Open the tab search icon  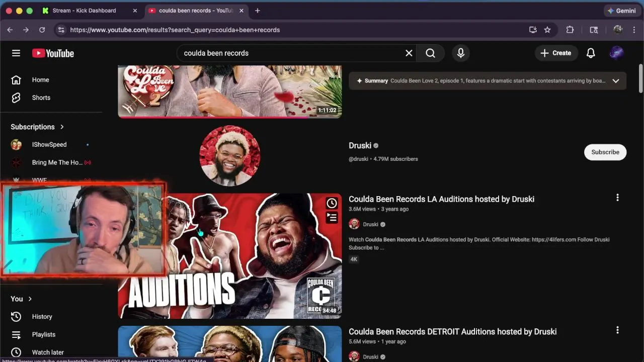pos(594,30)
